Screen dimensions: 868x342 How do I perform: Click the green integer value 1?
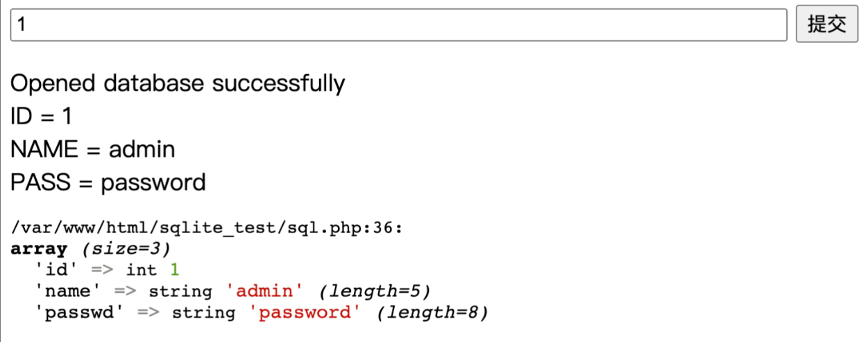click(x=176, y=269)
